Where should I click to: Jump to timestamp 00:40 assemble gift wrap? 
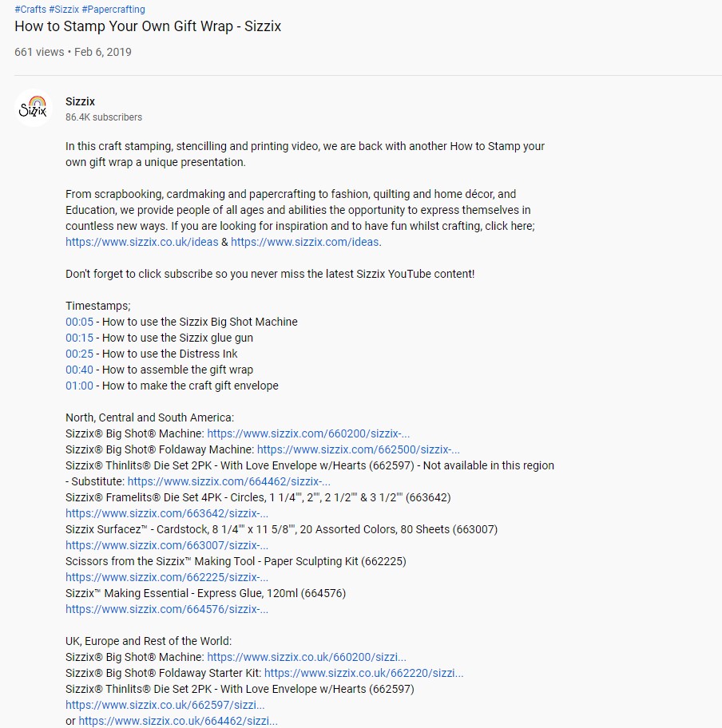click(x=79, y=370)
